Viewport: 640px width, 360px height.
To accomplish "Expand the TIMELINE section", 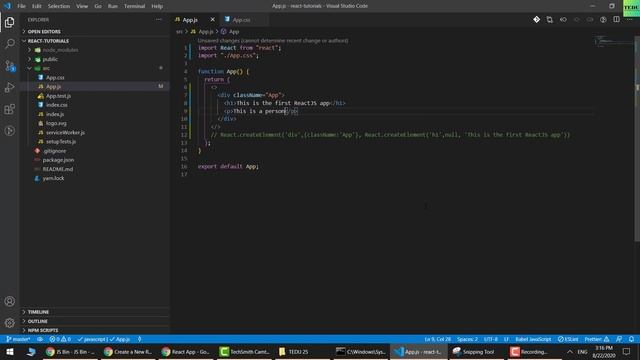I will click(95, 312).
